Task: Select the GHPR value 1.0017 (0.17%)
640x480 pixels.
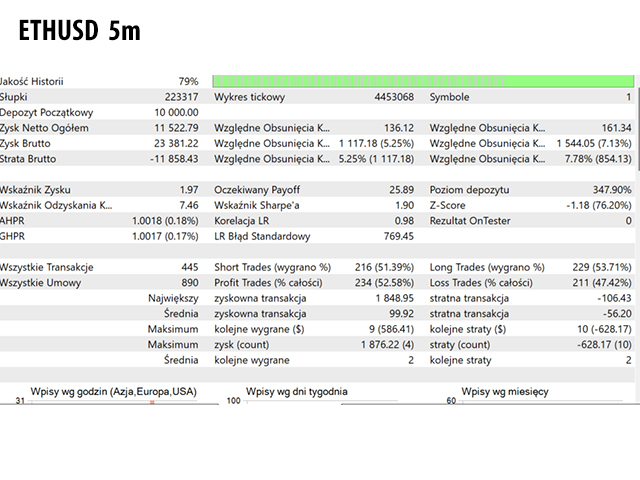Action: click(165, 237)
